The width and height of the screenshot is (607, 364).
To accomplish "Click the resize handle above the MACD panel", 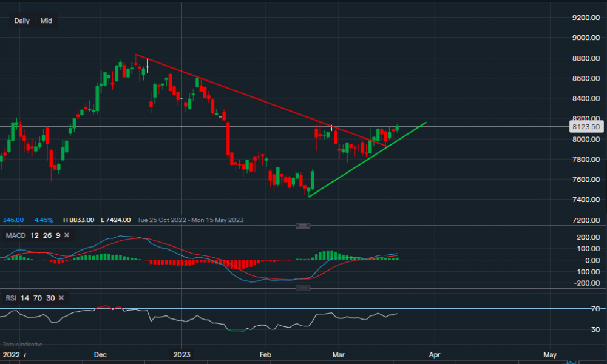I will pos(302,226).
